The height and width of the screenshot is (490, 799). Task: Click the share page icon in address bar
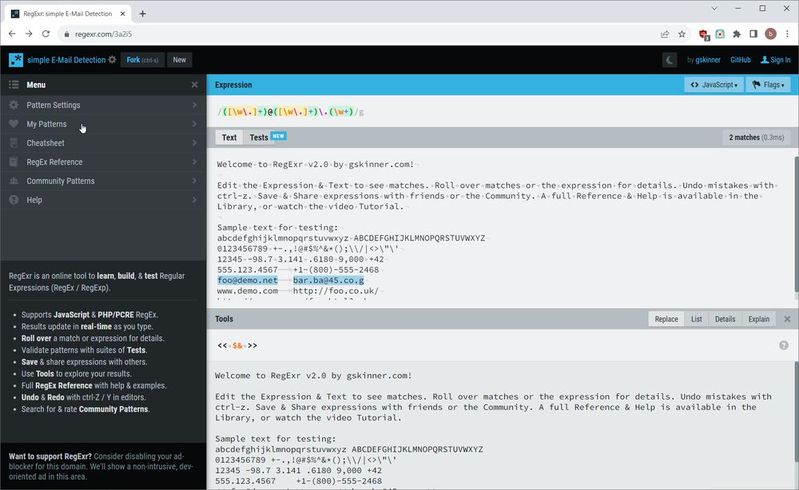click(x=664, y=34)
